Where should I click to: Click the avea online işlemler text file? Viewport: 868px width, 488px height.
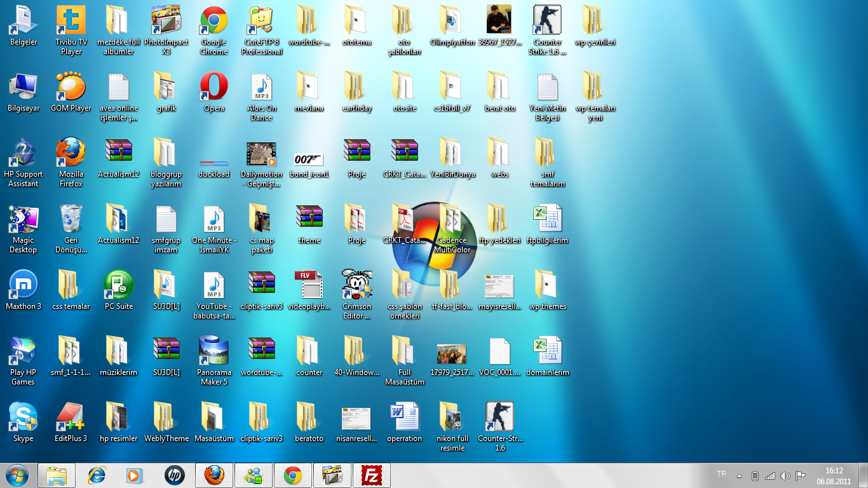coord(119,96)
